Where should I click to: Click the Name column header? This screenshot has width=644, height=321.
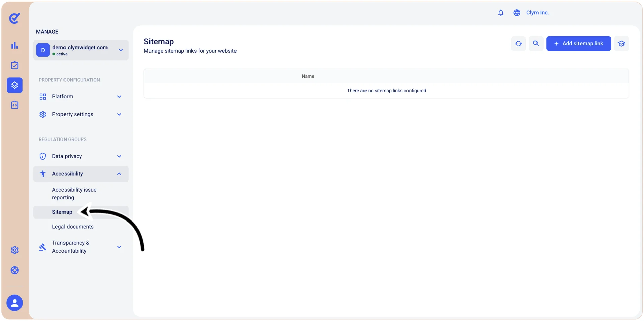click(308, 76)
